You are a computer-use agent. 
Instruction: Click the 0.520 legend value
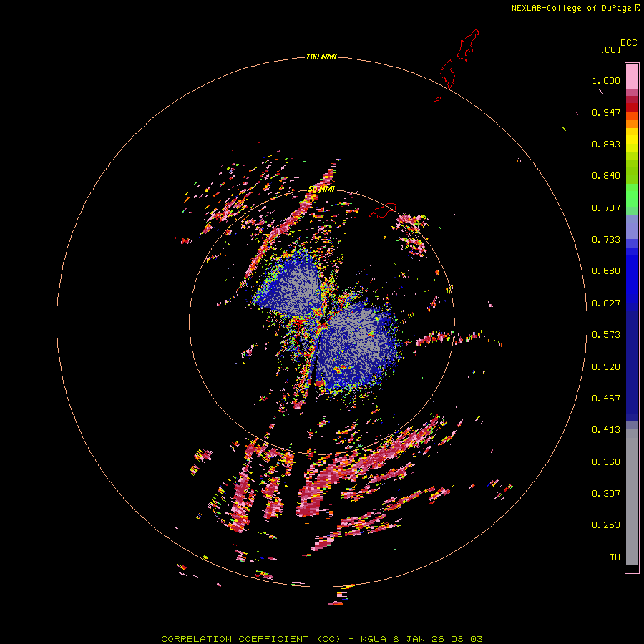606,367
